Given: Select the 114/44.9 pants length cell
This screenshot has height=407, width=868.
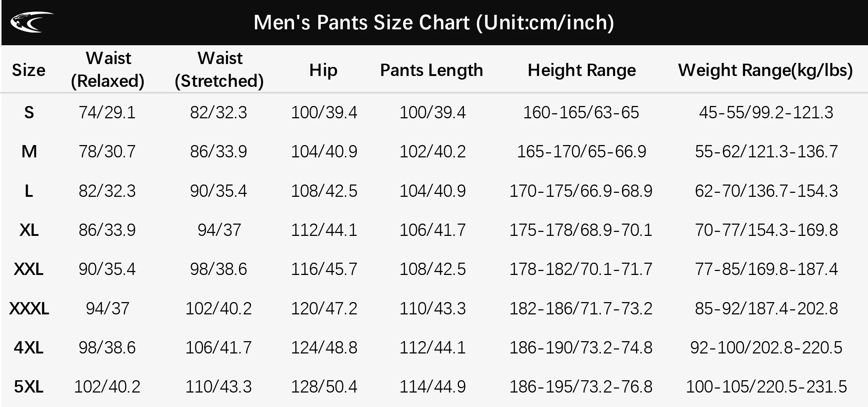Looking at the screenshot, I should (x=433, y=387).
